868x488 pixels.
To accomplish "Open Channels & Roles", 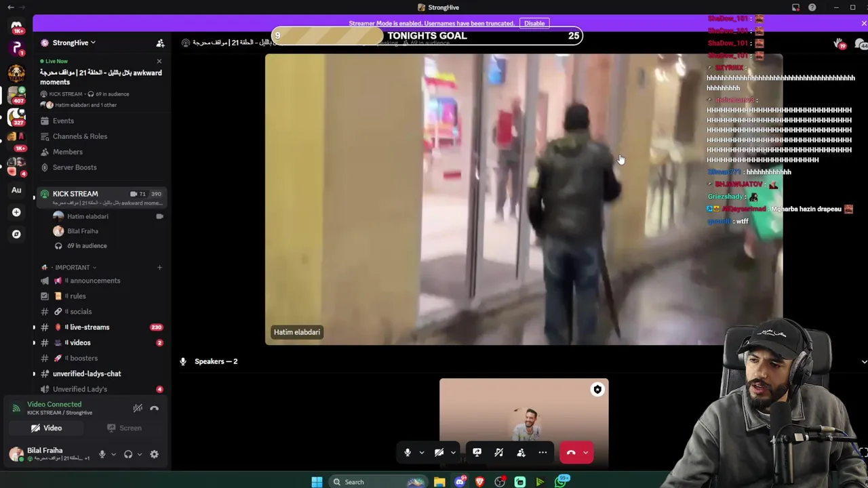I will [100, 136].
